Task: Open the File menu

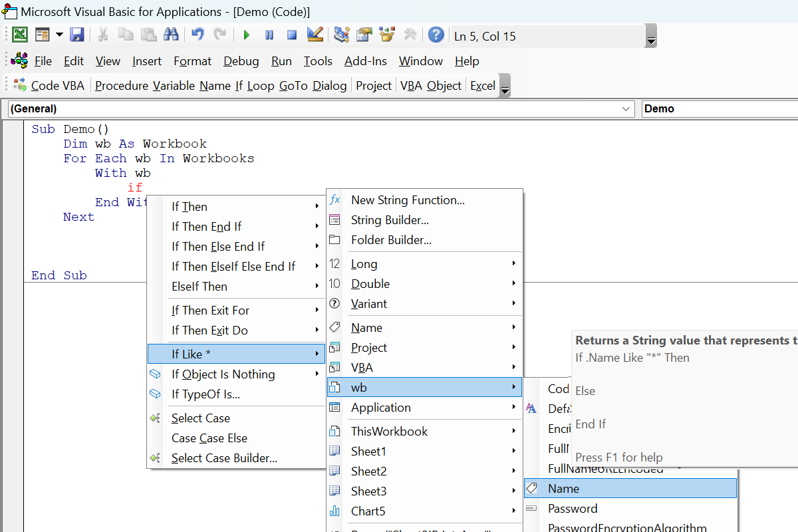Action: pyautogui.click(x=43, y=61)
